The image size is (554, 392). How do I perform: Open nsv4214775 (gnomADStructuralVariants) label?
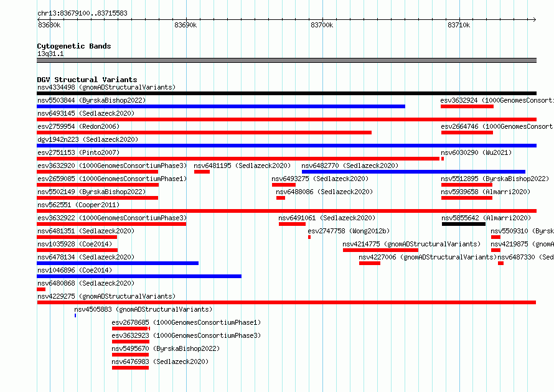pyautogui.click(x=411, y=244)
